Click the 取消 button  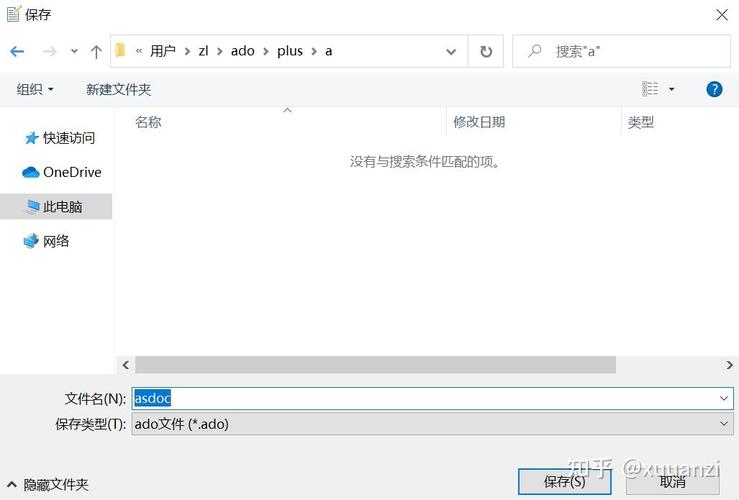pyautogui.click(x=672, y=481)
